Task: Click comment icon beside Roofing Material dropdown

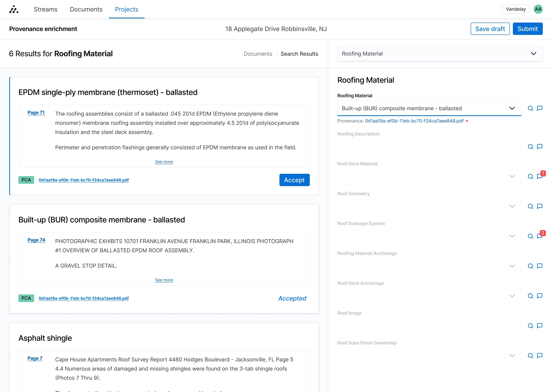Action: tap(539, 108)
